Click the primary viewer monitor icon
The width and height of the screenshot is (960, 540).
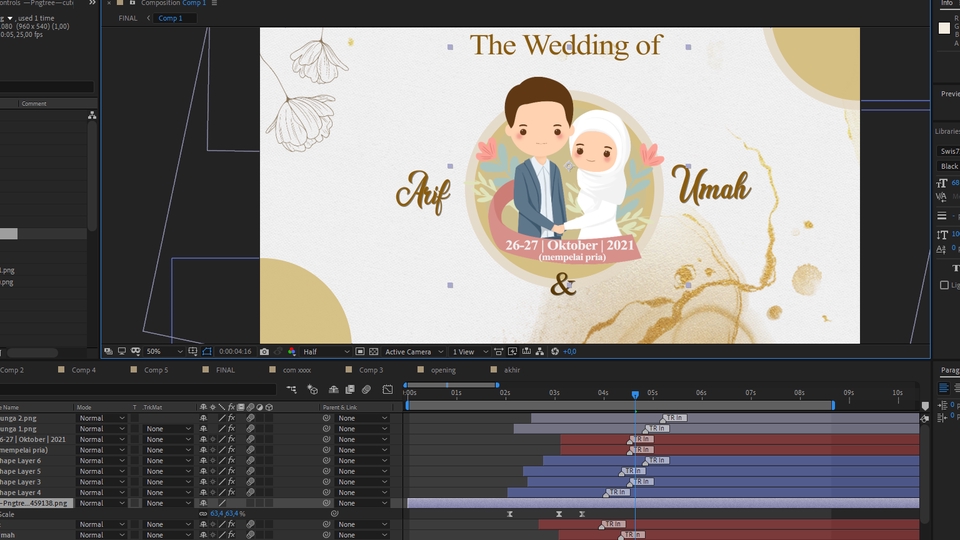tap(122, 351)
